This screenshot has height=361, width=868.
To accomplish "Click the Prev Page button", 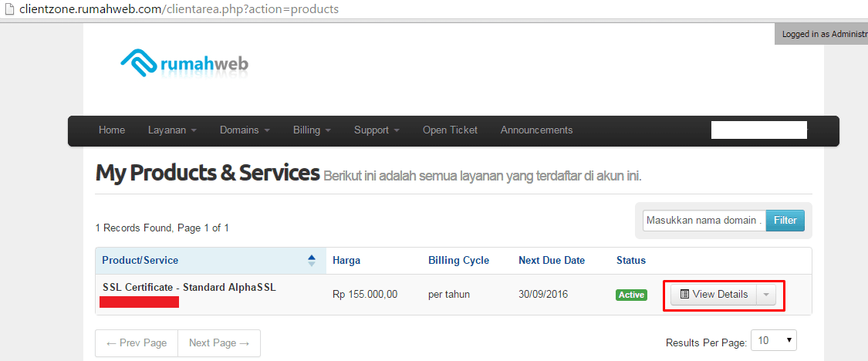I will 136,342.
